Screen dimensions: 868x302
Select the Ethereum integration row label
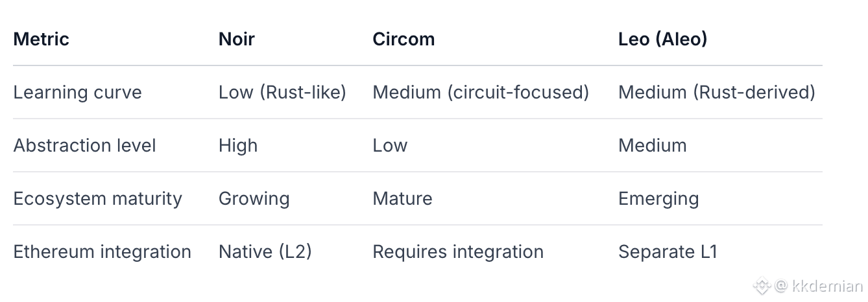102,251
